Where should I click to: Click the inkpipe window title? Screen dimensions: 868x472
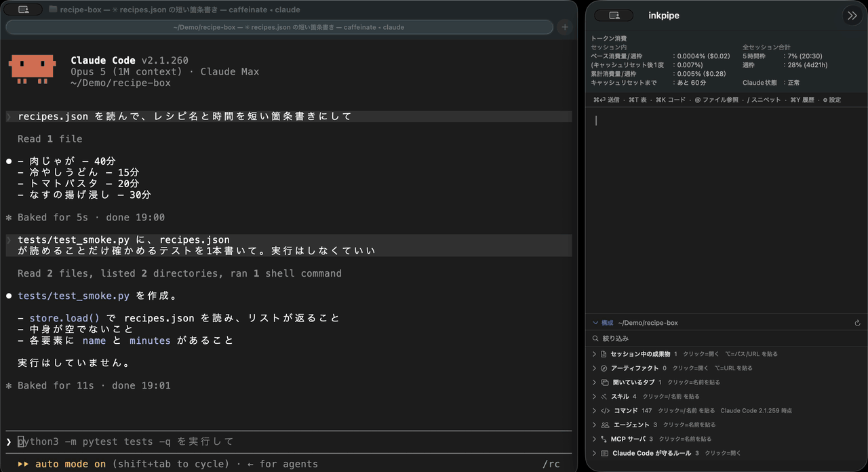pyautogui.click(x=664, y=16)
